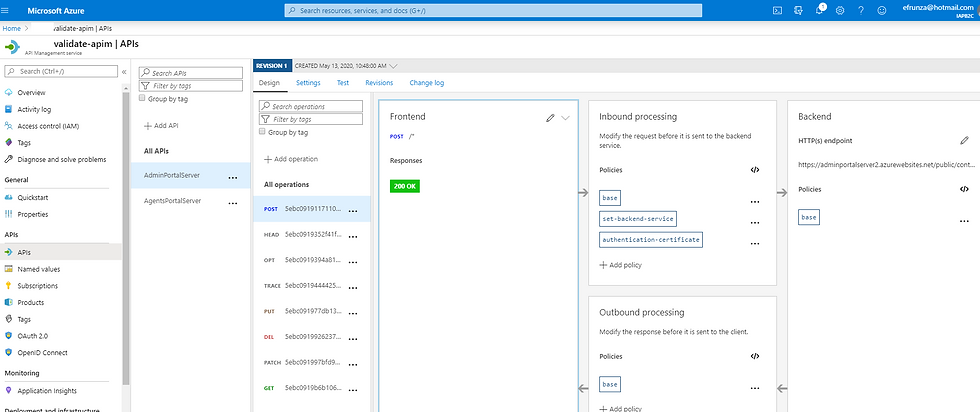Switch to the Design tab

(269, 83)
